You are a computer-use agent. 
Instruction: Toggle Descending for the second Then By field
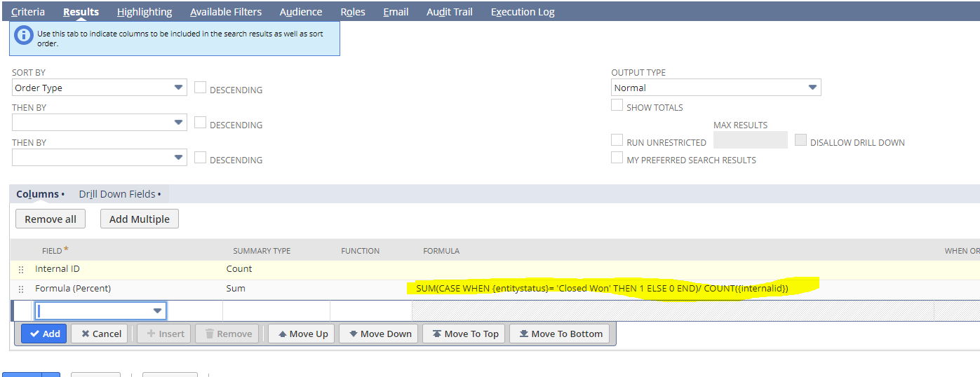click(x=200, y=158)
